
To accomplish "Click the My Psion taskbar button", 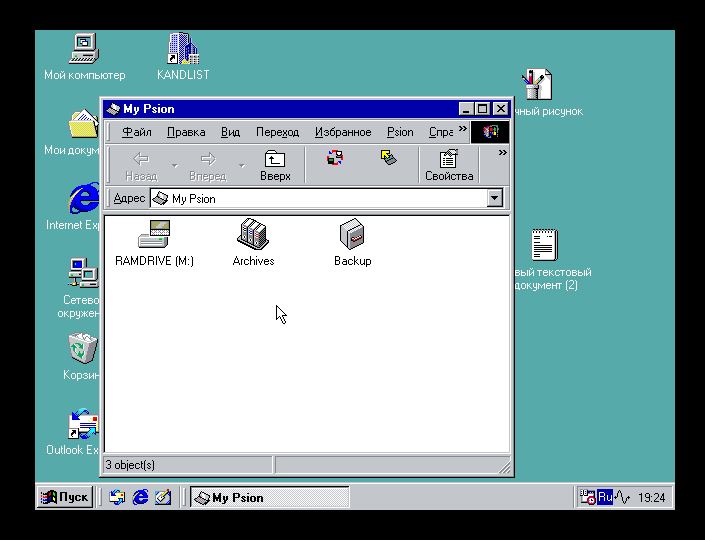I will coord(270,497).
